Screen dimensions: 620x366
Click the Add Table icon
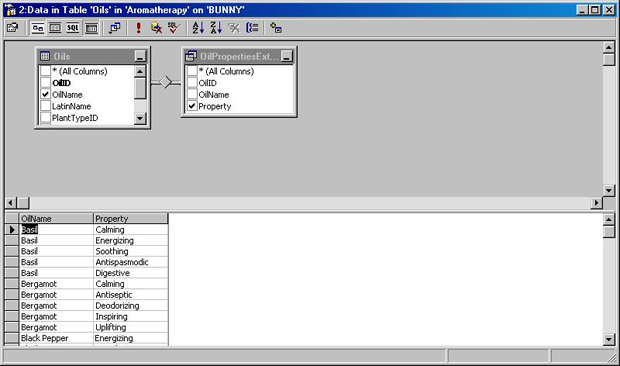click(x=276, y=28)
